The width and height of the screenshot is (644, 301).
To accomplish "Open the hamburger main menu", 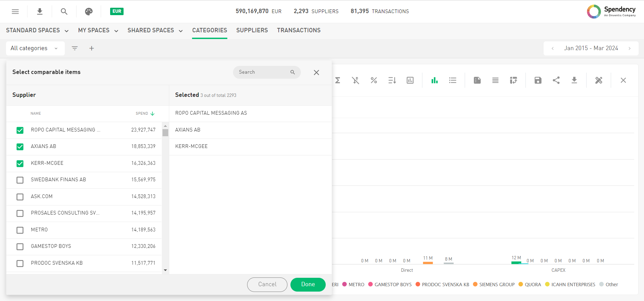I will pyautogui.click(x=15, y=11).
